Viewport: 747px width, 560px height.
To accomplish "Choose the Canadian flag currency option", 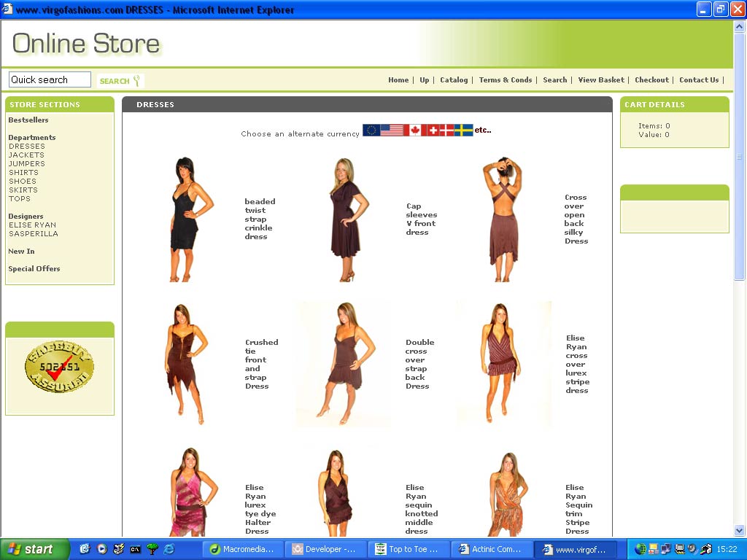I will 415,131.
